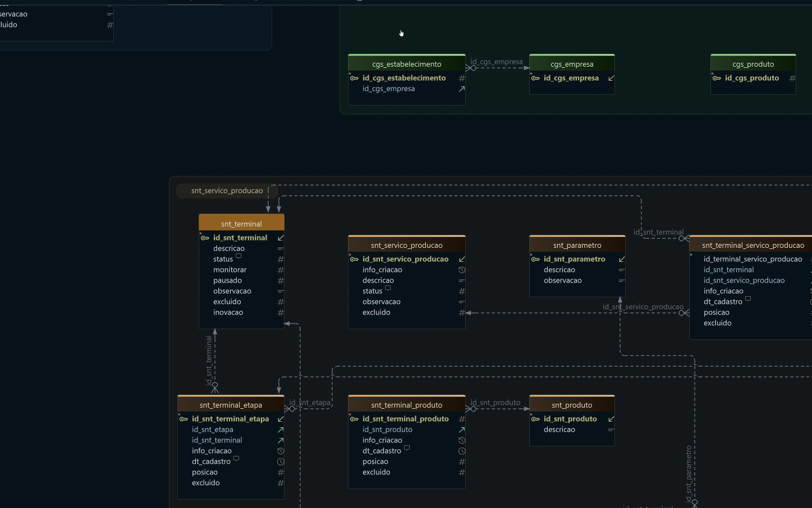Image resolution: width=812 pixels, height=508 pixels.
Task: Click the foreign key arrow beside id_cgs_empresa in cgs_estabelecimento
Action: click(461, 89)
